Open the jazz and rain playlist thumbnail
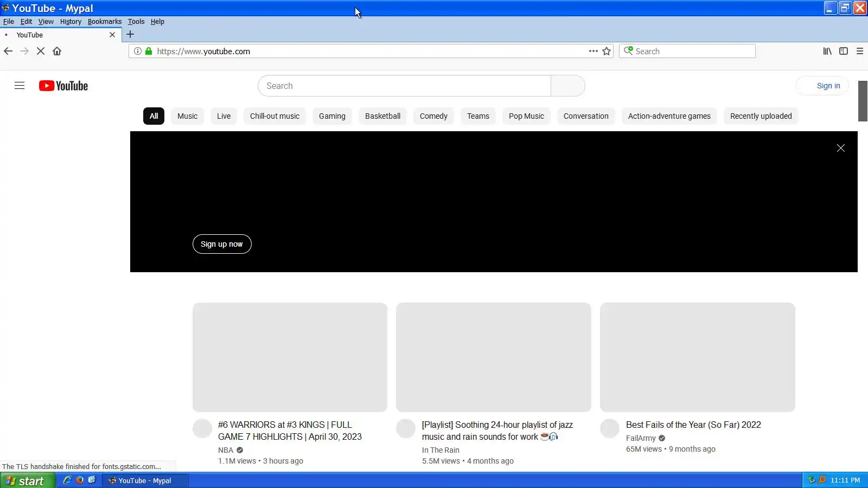The height and width of the screenshot is (488, 868). click(494, 357)
